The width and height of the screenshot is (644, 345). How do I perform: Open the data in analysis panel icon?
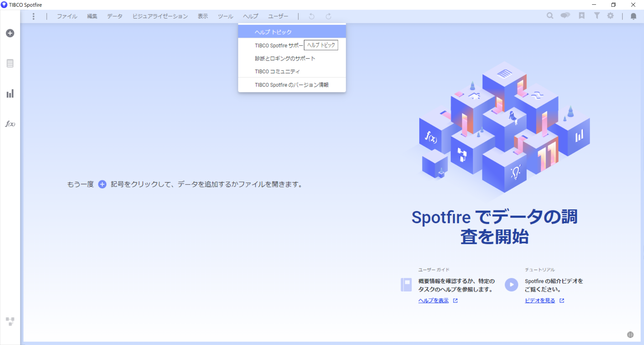tap(10, 63)
